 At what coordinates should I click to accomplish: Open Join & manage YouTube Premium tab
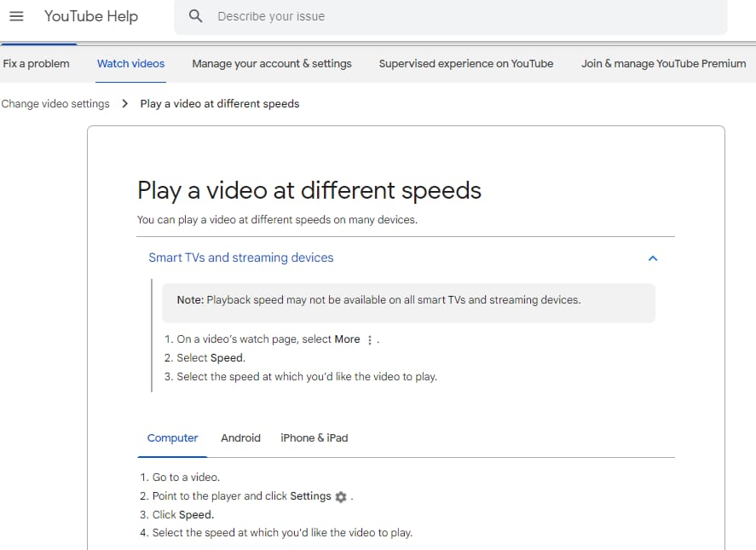coord(663,64)
